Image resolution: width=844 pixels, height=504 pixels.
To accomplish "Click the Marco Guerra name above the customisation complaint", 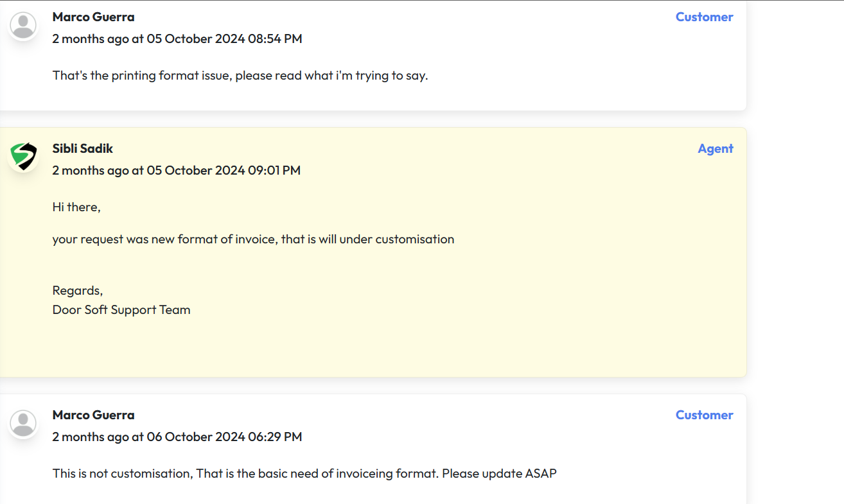I will (94, 415).
